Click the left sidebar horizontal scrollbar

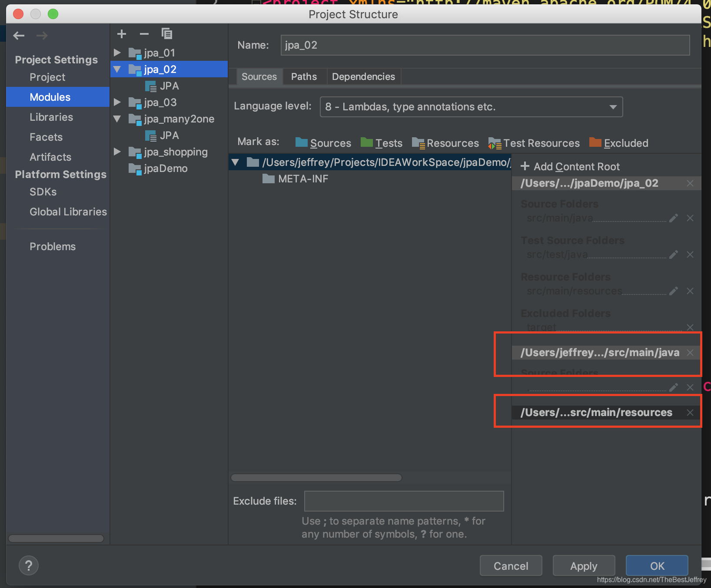coord(56,538)
